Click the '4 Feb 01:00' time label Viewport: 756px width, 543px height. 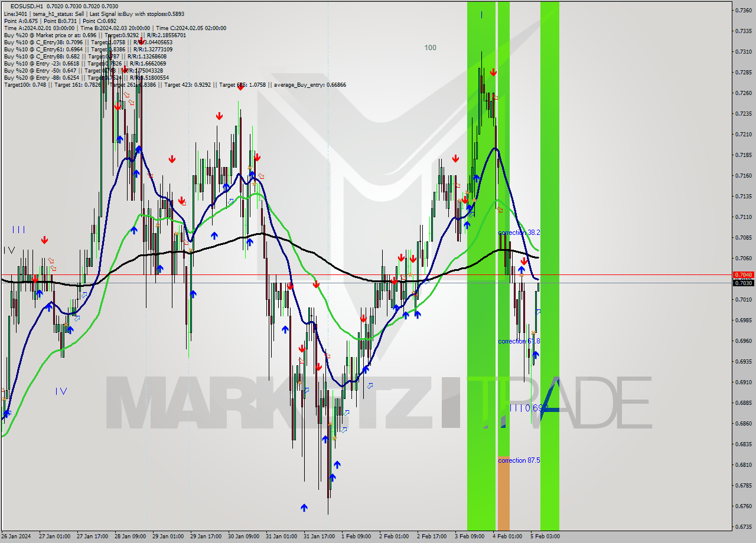point(507,537)
